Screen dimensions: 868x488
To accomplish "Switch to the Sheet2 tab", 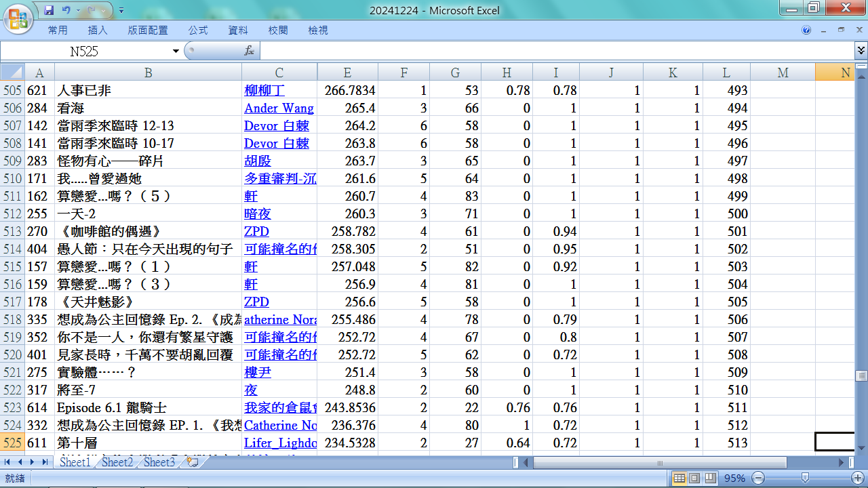I will pyautogui.click(x=117, y=462).
